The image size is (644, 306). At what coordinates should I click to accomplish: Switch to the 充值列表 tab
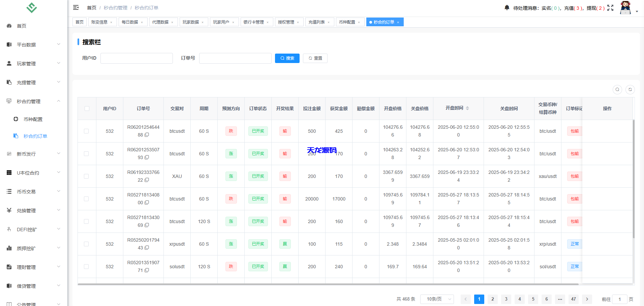point(317,22)
